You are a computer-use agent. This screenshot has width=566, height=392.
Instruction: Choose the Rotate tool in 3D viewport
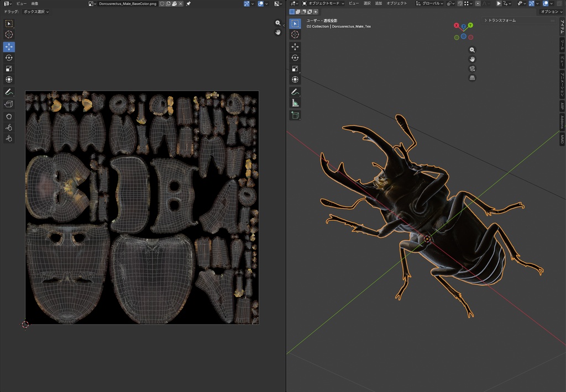tap(295, 58)
